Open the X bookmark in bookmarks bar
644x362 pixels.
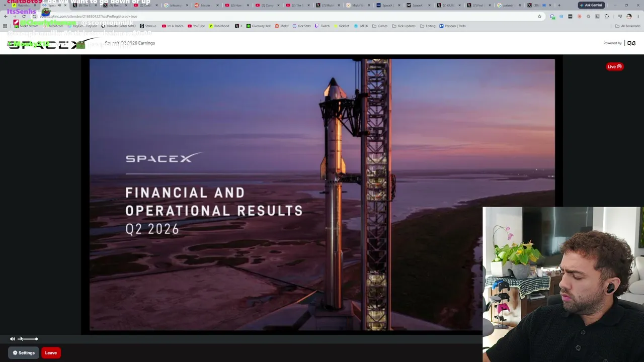[x=238, y=26]
